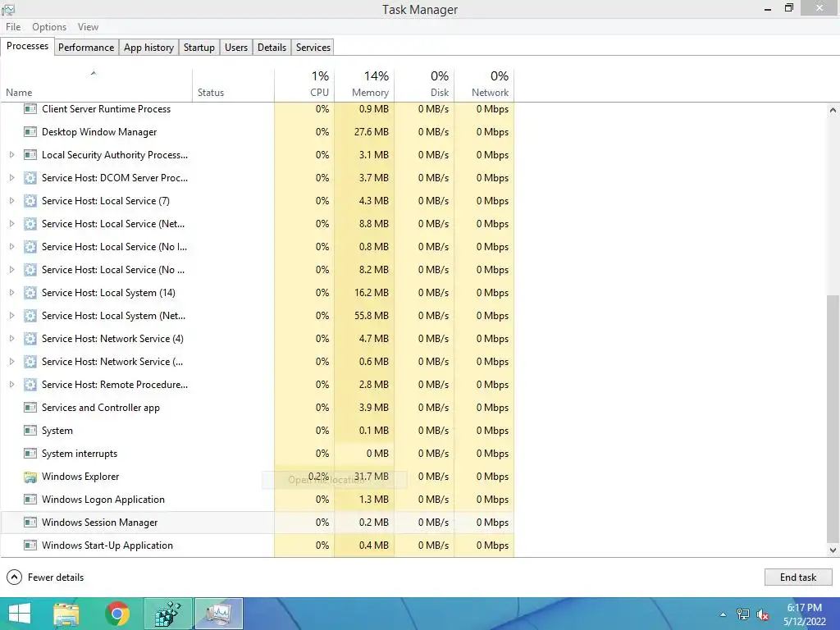Expand Service Host: Local Service (Net... row
Screen dimensions: 840x630
11,224
